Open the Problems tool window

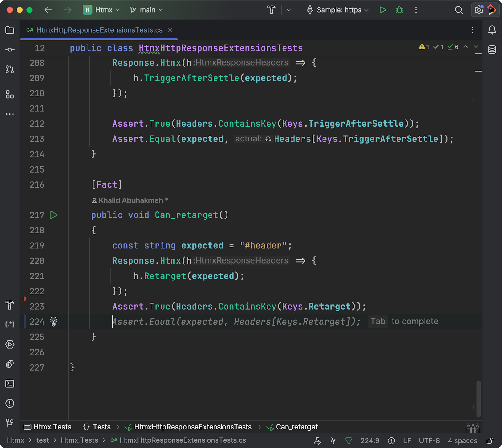click(x=10, y=403)
